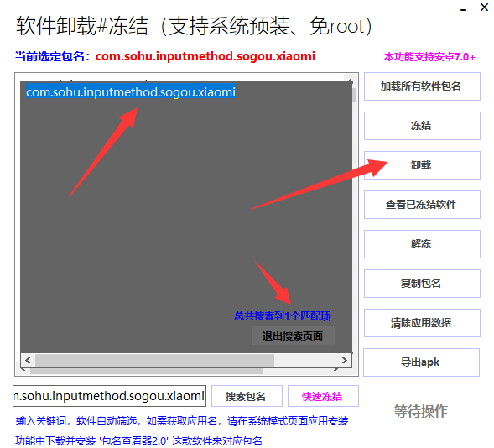The image size is (494, 448).
Task: Click the pink 快速冻结 button
Action: click(323, 396)
